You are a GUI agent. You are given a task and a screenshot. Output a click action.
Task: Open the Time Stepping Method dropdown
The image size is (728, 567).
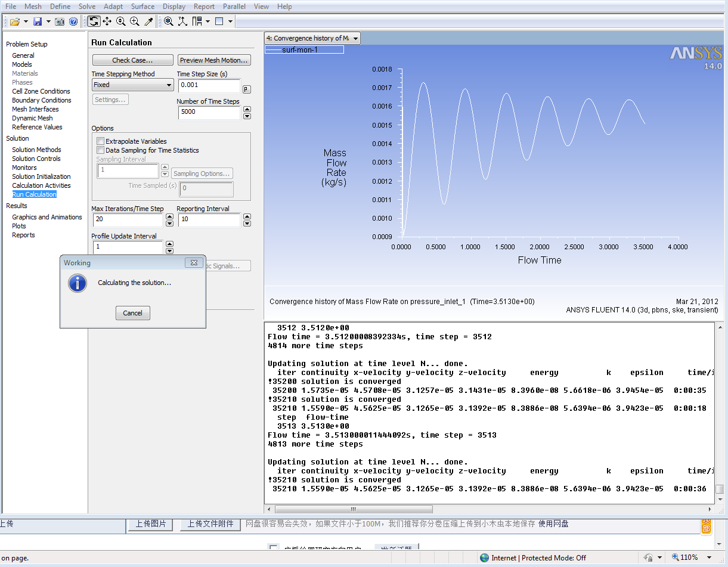tap(132, 85)
